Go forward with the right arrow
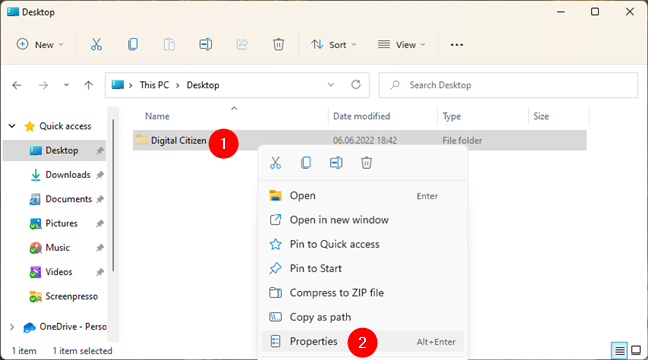Image resolution: width=648 pixels, height=360 pixels. [43, 85]
